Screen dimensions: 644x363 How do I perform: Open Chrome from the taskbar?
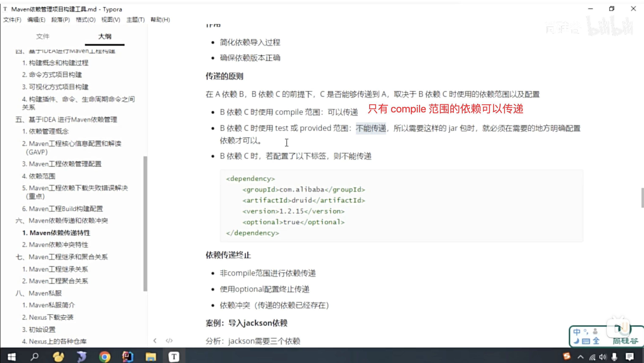(x=105, y=356)
